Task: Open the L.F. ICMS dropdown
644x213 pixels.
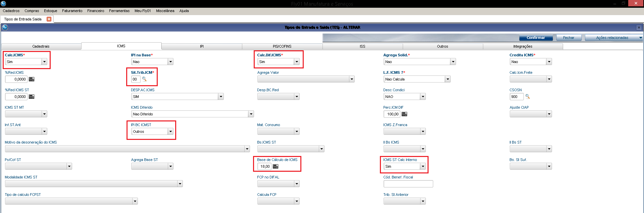Action: 448,79
